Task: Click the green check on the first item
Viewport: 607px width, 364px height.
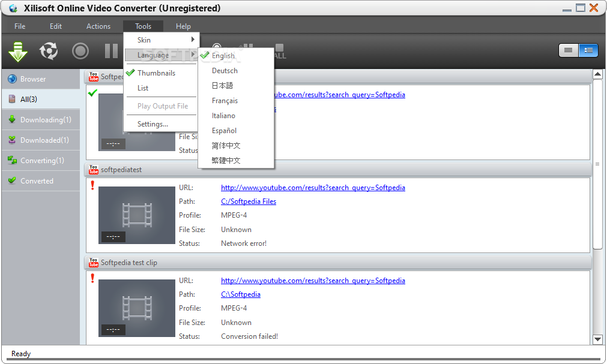Action: click(92, 93)
